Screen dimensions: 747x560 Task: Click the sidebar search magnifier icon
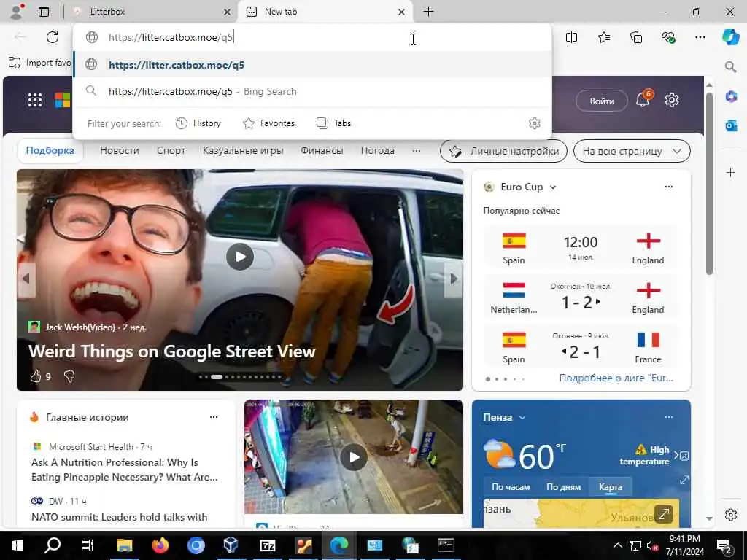tap(731, 66)
